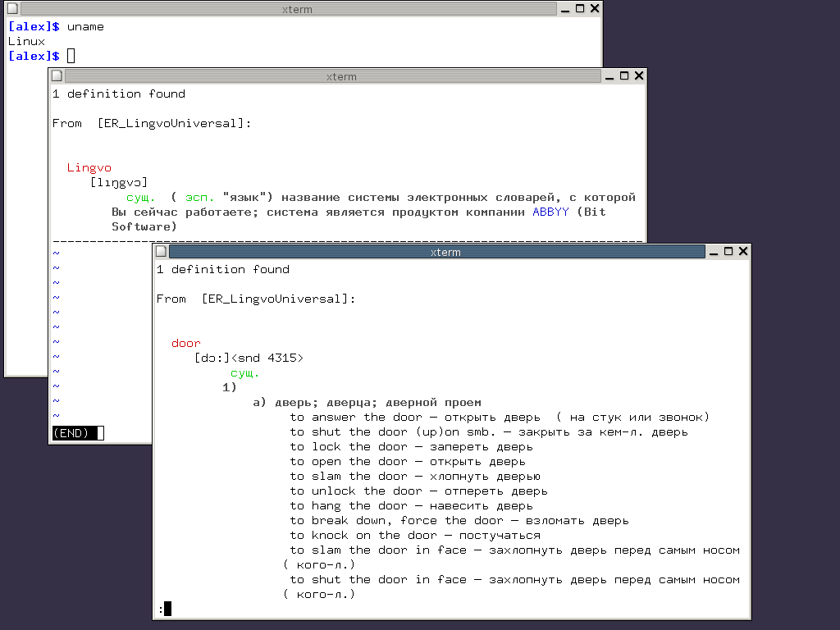Open the window menu icon of the door xterm

point(161,252)
